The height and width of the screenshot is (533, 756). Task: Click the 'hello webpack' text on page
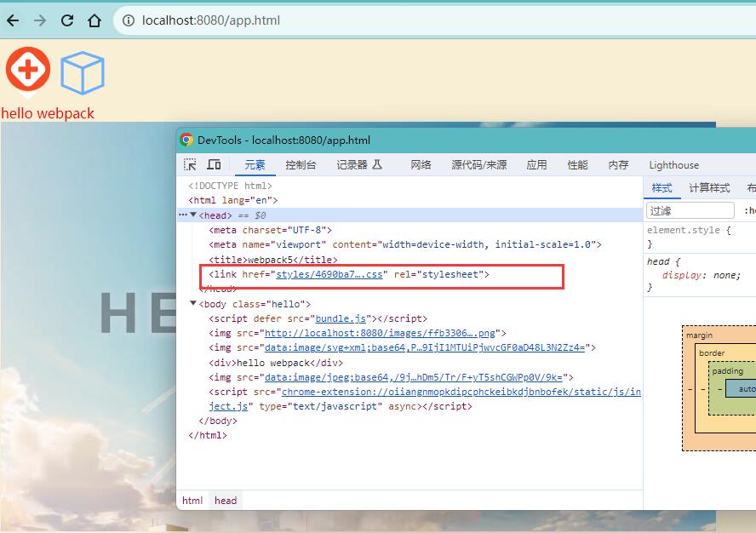point(48,113)
